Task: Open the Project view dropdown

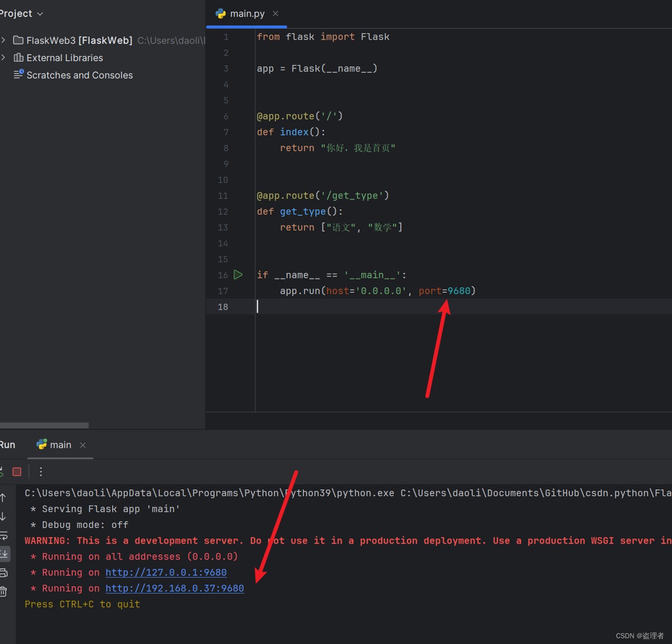Action: pyautogui.click(x=21, y=13)
